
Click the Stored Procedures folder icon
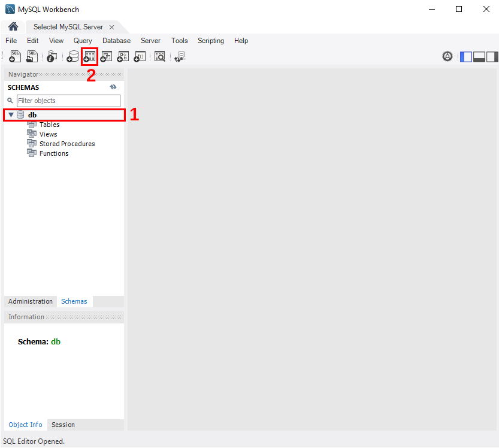[x=32, y=144]
